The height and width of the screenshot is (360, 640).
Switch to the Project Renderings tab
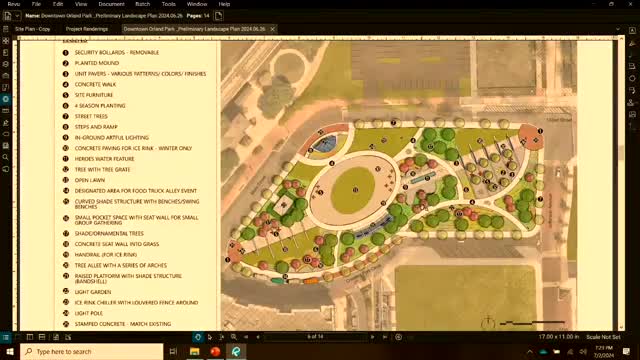point(87,29)
